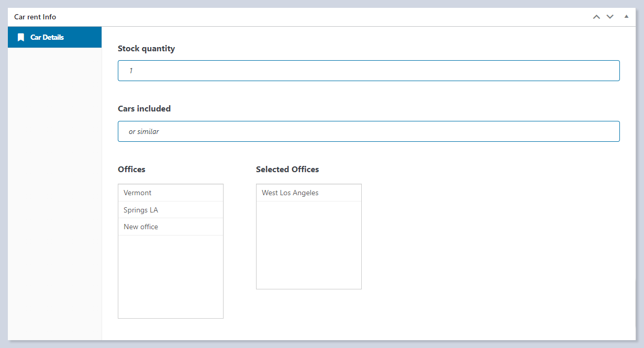Click the Offices heading

(x=131, y=170)
